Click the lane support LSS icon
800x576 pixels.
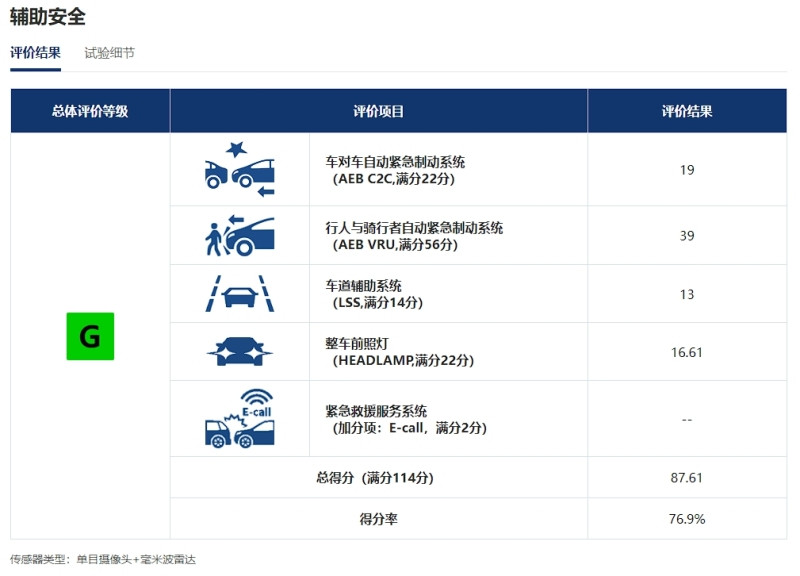pyautogui.click(x=240, y=293)
